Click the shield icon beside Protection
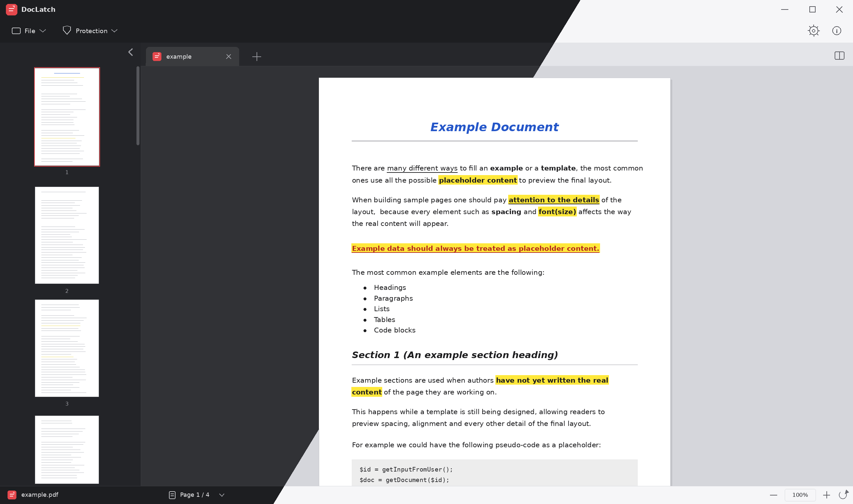The image size is (853, 504). [x=67, y=30]
